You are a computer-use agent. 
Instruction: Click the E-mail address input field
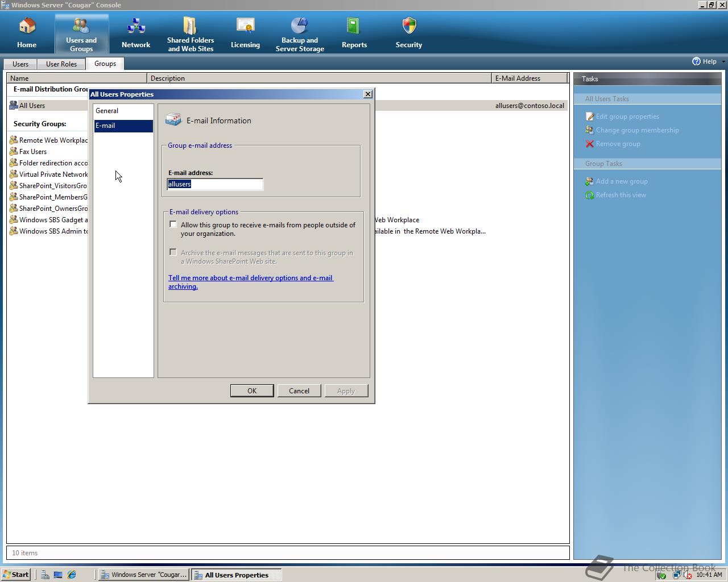(215, 184)
